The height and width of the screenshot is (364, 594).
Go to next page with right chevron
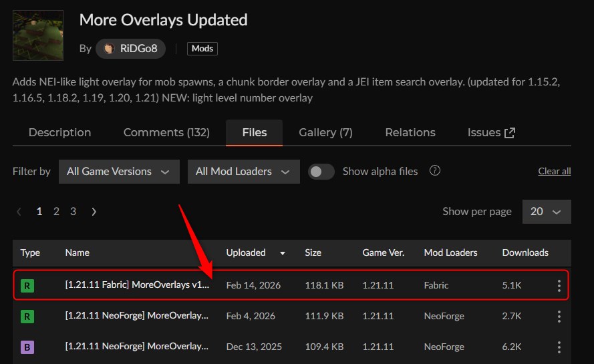pyautogui.click(x=94, y=212)
